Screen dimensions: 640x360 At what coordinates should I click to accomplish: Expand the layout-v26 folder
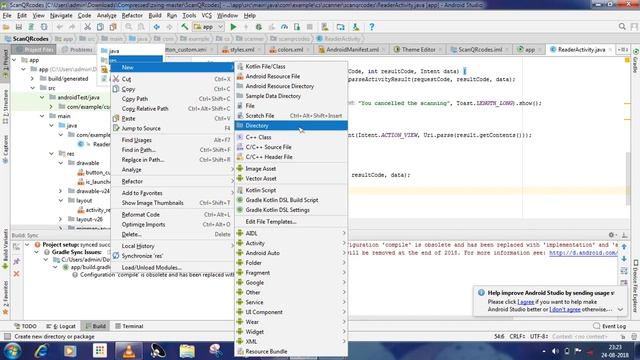tap(61, 219)
